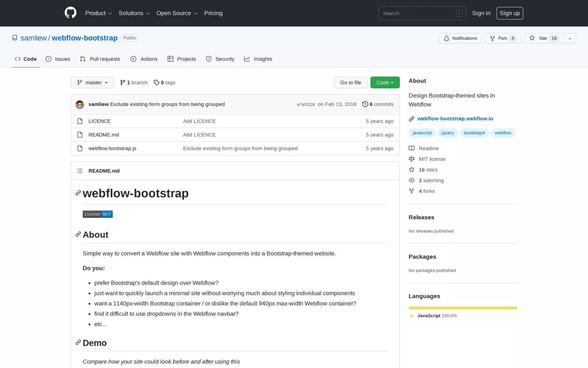This screenshot has height=368, width=588.
Task: Click the repository book icon beside samliew
Action: point(15,38)
